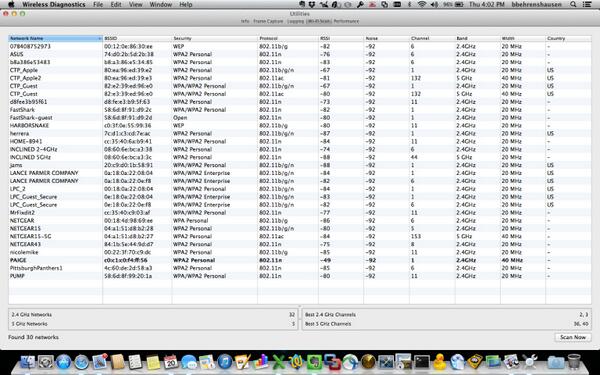Switch to the Frame Capture tab
Viewport: 600px width, 375px height.
(268, 21)
